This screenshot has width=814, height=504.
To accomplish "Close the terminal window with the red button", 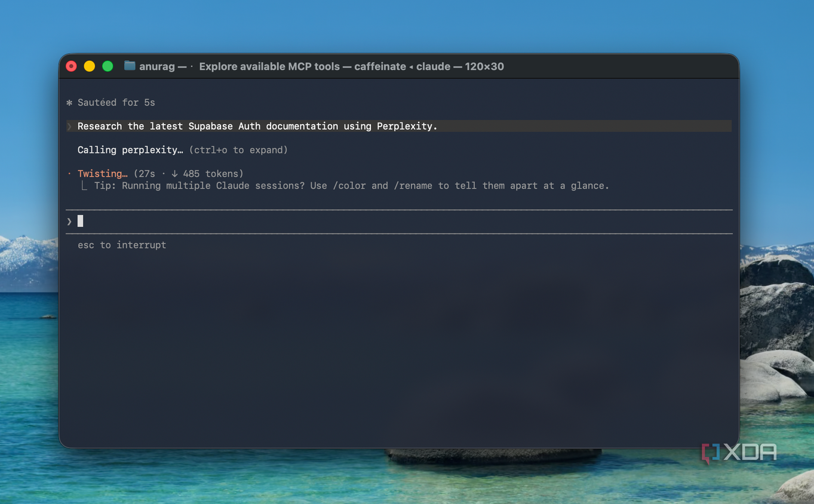I will coord(72,66).
